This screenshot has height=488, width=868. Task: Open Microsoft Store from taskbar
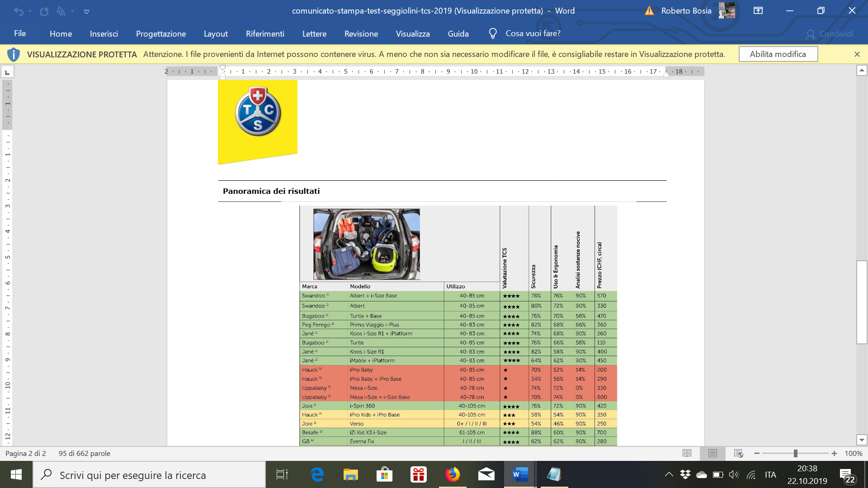(x=384, y=474)
